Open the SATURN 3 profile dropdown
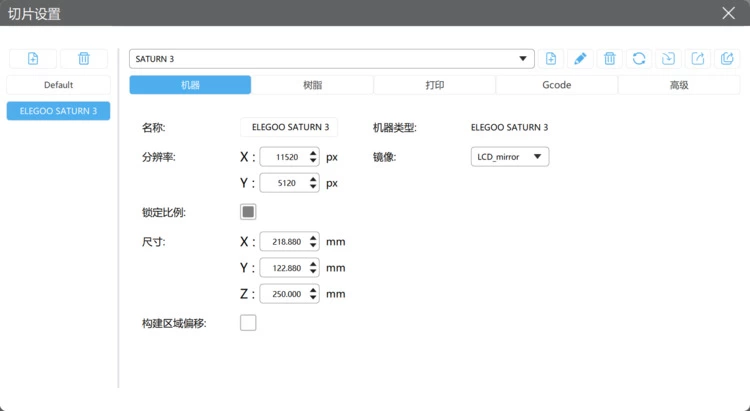The width and height of the screenshot is (750, 411). click(331, 59)
